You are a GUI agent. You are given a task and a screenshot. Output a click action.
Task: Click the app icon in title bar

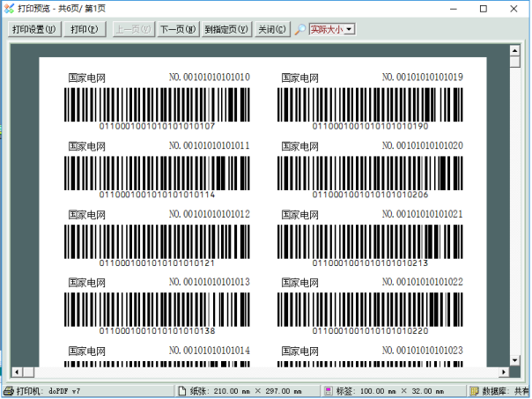[x=9, y=9]
